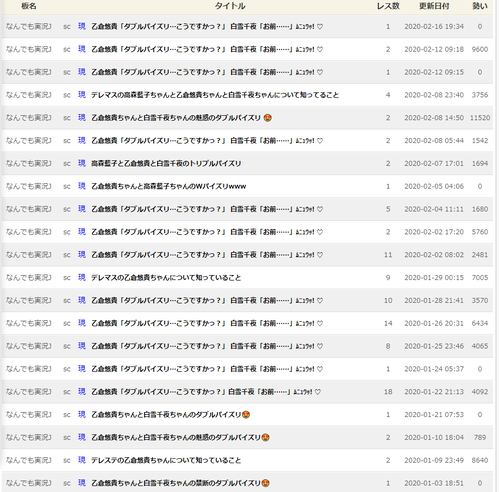
Task: Open 現 link in 2020-01-26 20:31 row
Action: coord(82,323)
